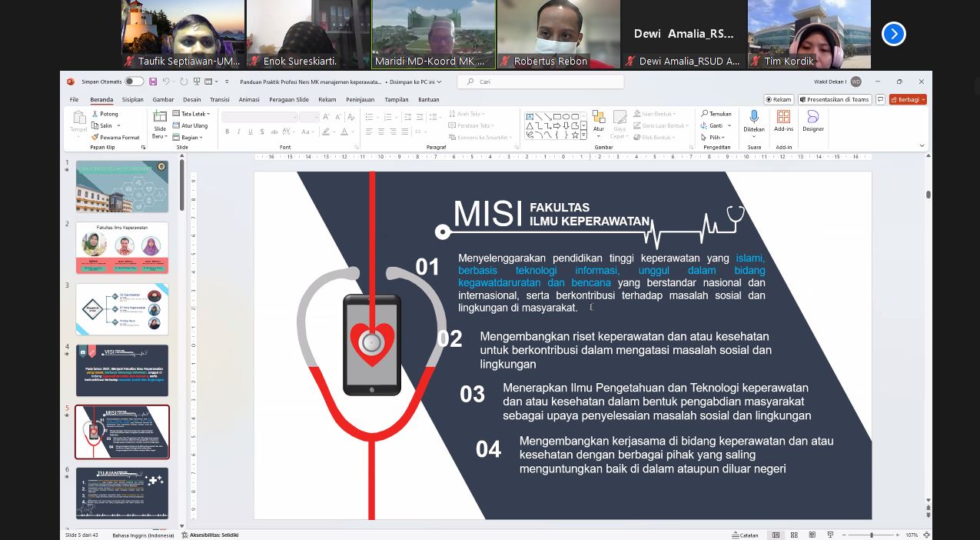980x540 pixels.
Task: Open the Dikte microphone tool
Action: (753, 121)
